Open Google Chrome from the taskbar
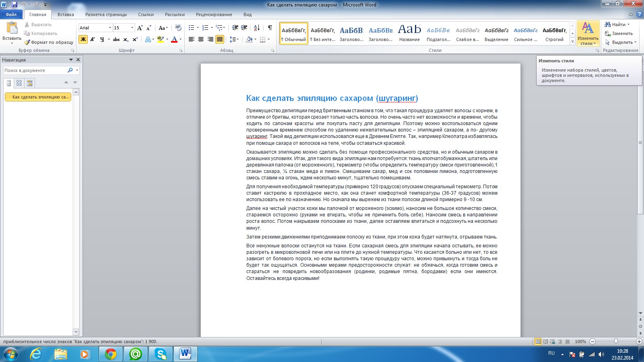644x362 pixels. 111,354
